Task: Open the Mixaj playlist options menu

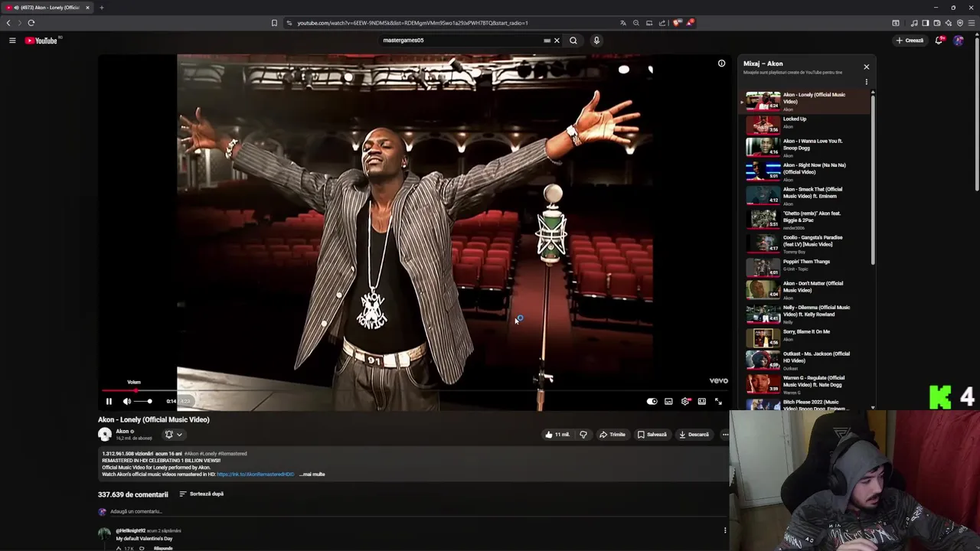Action: click(x=866, y=82)
